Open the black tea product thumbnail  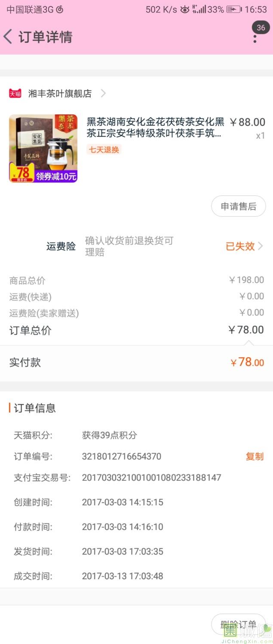tap(43, 148)
